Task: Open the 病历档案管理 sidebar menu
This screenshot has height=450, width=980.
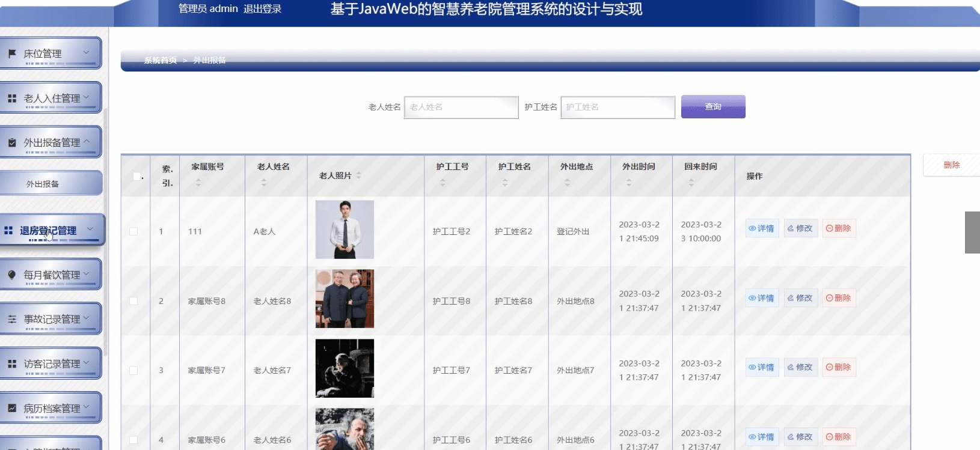Action: point(51,408)
